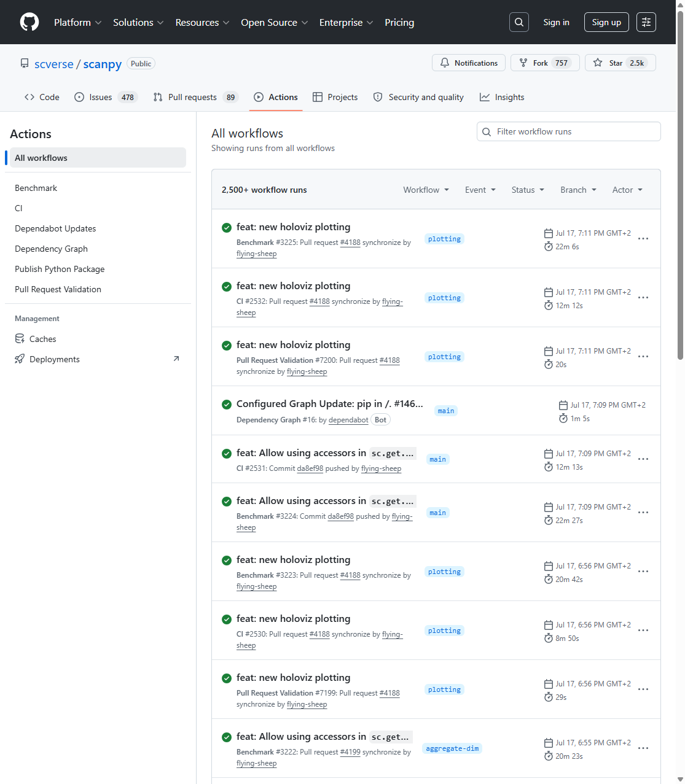Fork the scanpy repository
The width and height of the screenshot is (685, 784).
tap(545, 63)
